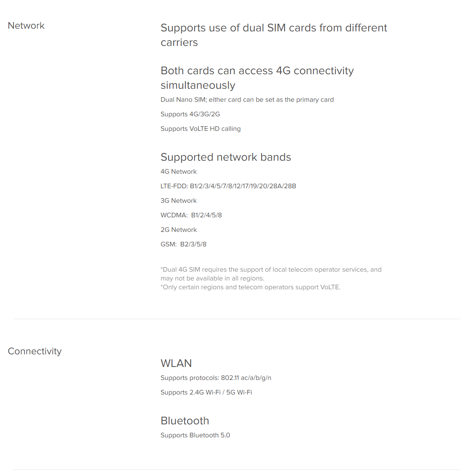Screen dimensions: 476x476
Task: Click the 2G Network label
Action: tap(179, 230)
